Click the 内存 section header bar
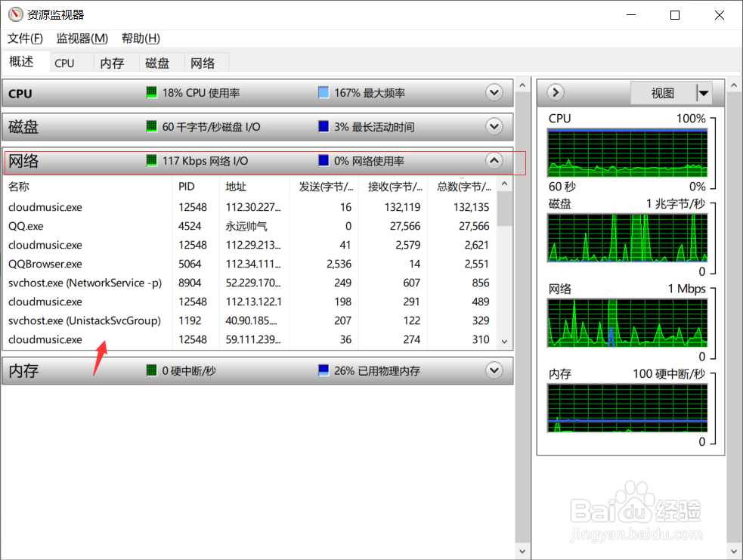This screenshot has height=560, width=743. tap(258, 370)
